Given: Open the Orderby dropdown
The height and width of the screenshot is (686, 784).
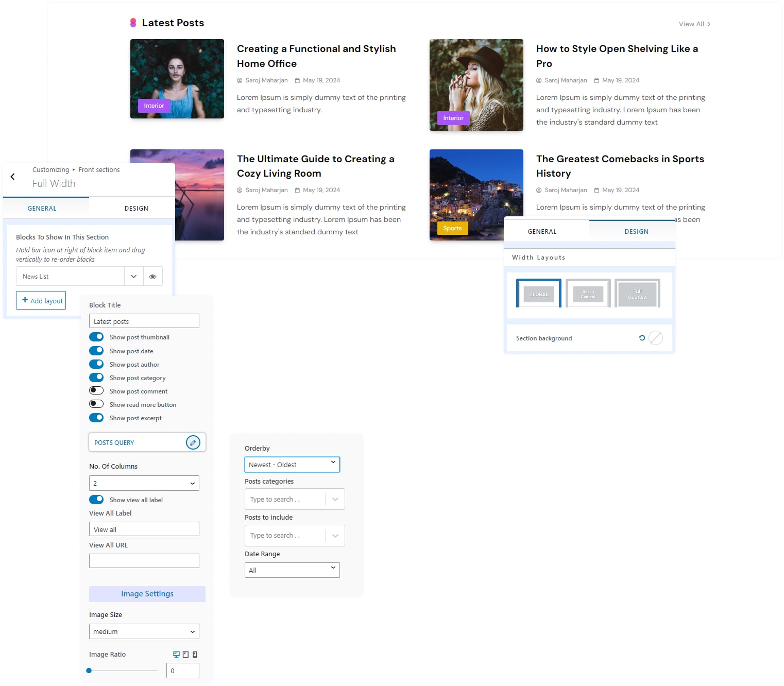Looking at the screenshot, I should (292, 465).
